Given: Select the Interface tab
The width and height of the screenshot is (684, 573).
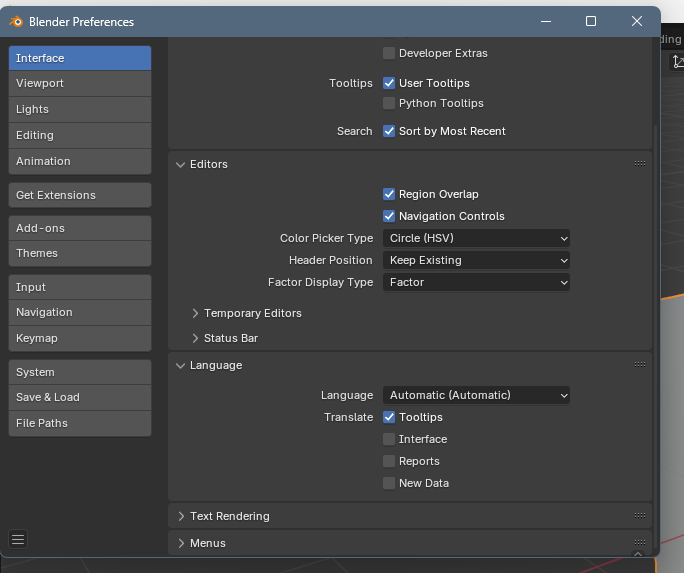Looking at the screenshot, I should (x=80, y=58).
